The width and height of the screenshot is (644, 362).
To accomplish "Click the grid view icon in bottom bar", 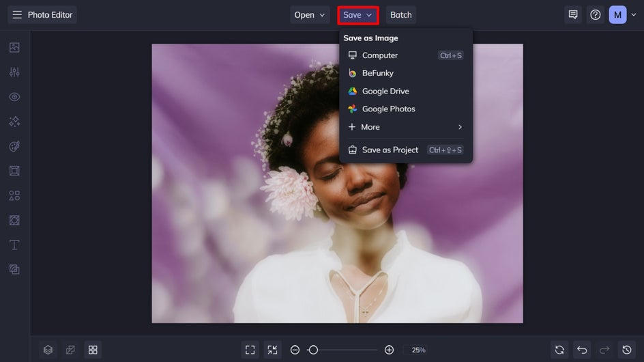I will pos(93,350).
